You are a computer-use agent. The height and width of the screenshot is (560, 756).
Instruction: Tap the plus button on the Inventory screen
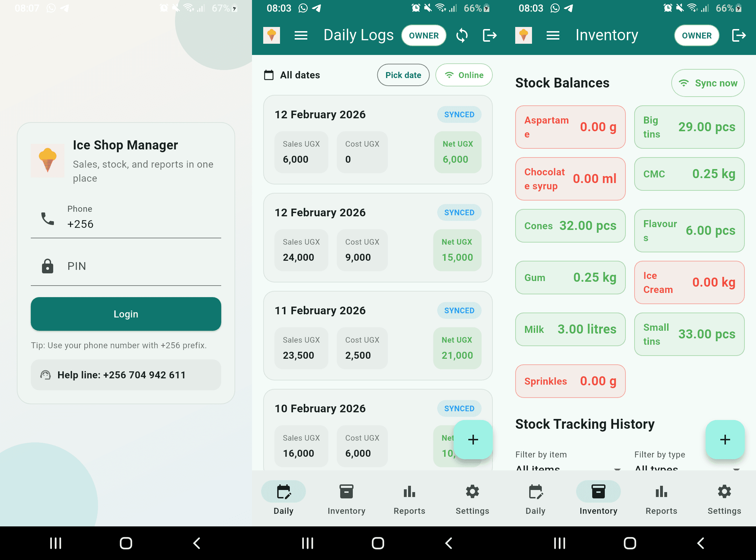click(x=725, y=440)
